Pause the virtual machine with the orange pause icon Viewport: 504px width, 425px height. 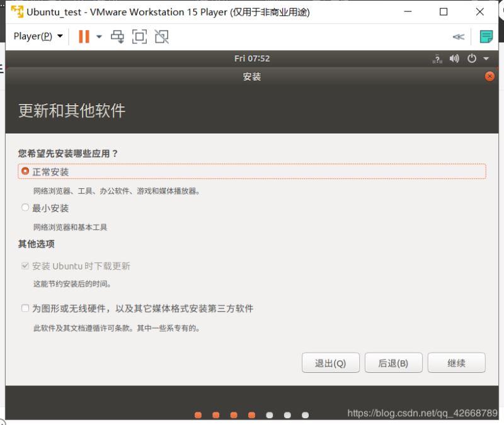(84, 37)
